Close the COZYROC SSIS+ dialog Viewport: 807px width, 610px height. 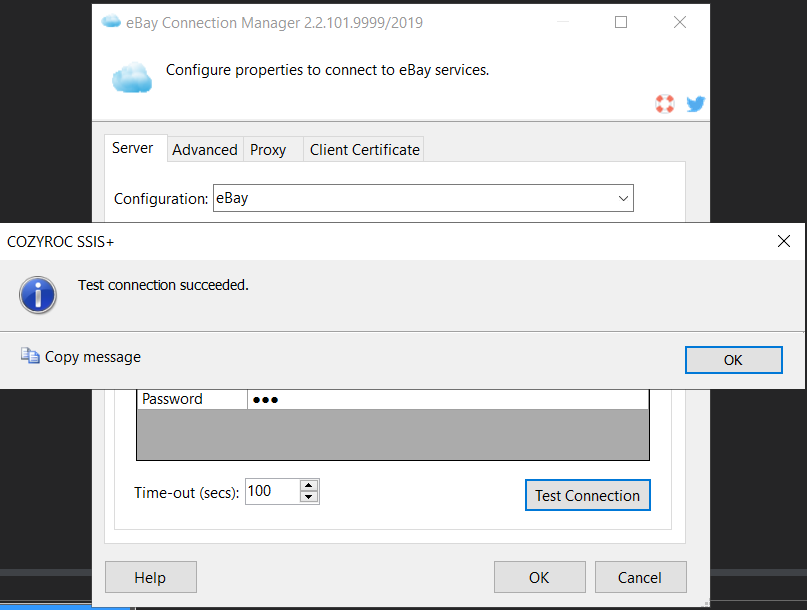783,241
